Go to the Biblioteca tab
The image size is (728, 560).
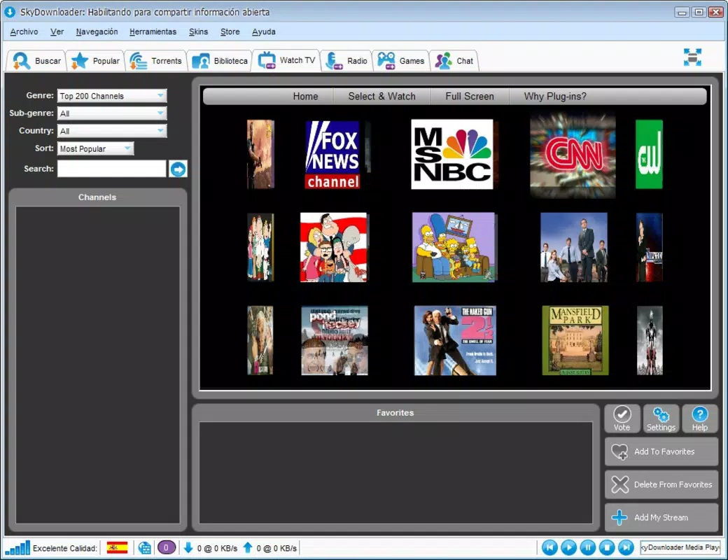(x=220, y=61)
